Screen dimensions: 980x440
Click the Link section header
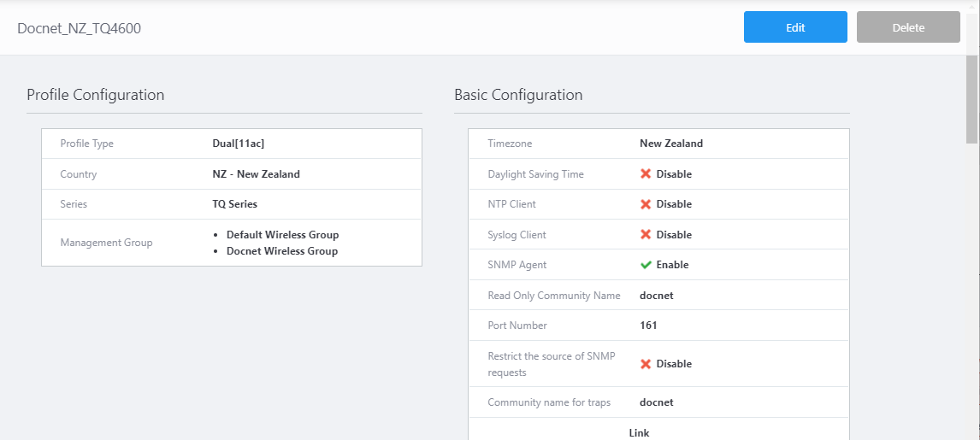(x=639, y=432)
